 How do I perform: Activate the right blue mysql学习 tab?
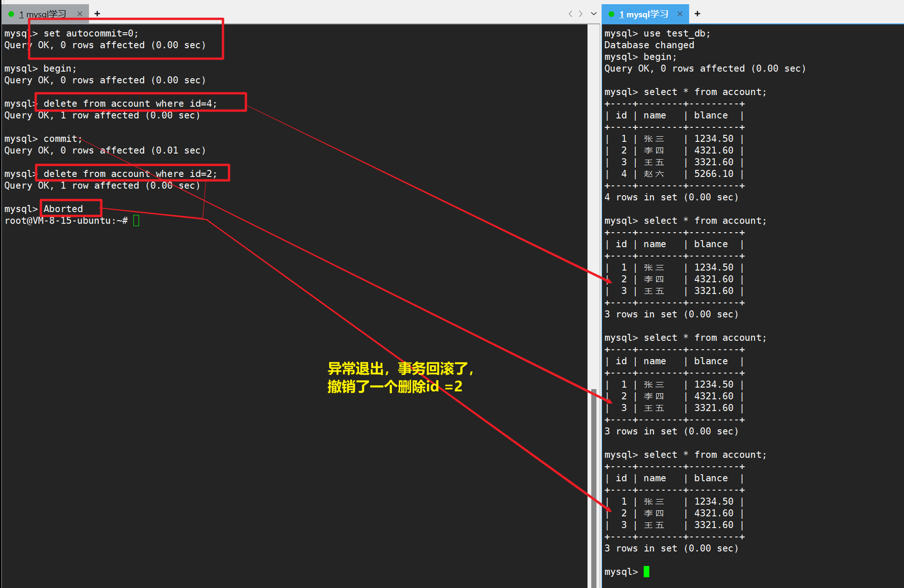point(644,14)
